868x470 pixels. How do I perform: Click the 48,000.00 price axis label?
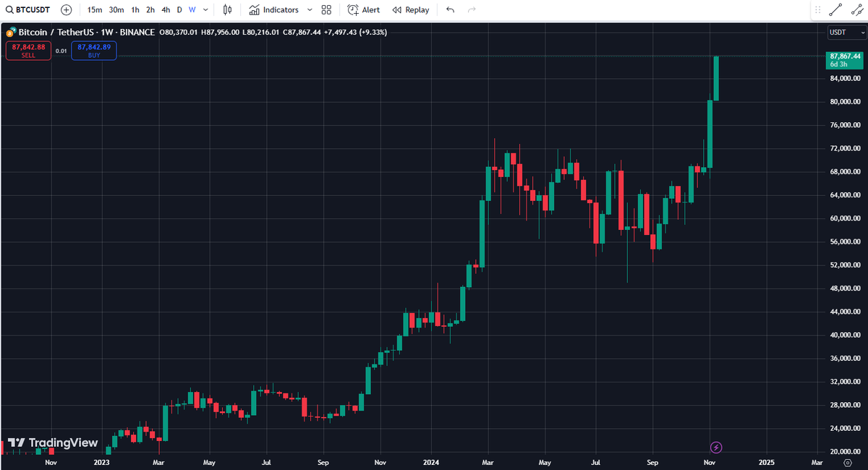pyautogui.click(x=845, y=289)
